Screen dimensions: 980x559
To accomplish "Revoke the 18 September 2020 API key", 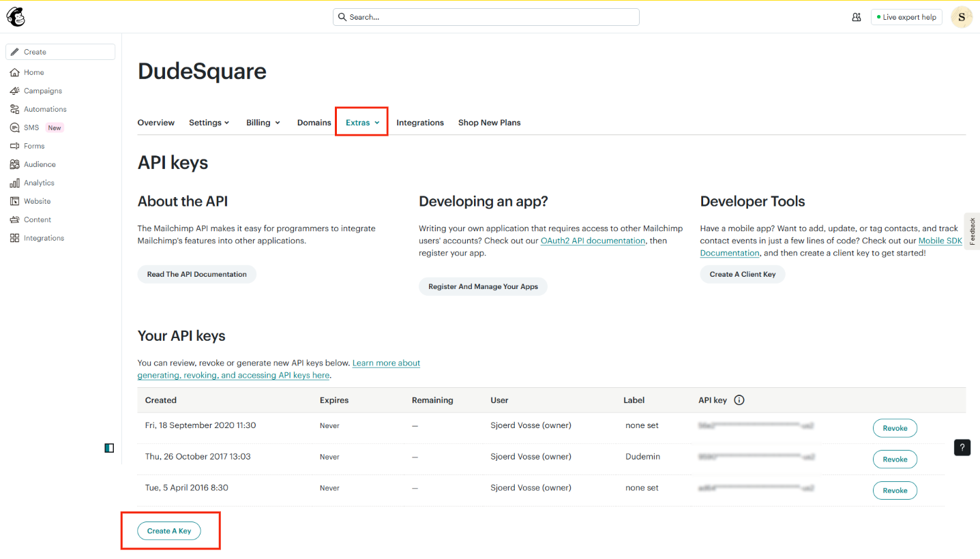I will (x=895, y=428).
